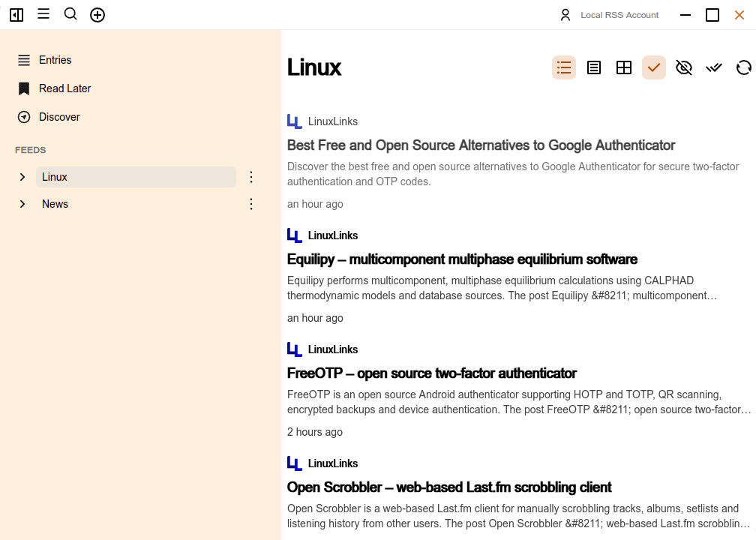Viewport: 756px width, 540px height.
Task: Select the News feed category
Action: coord(136,204)
